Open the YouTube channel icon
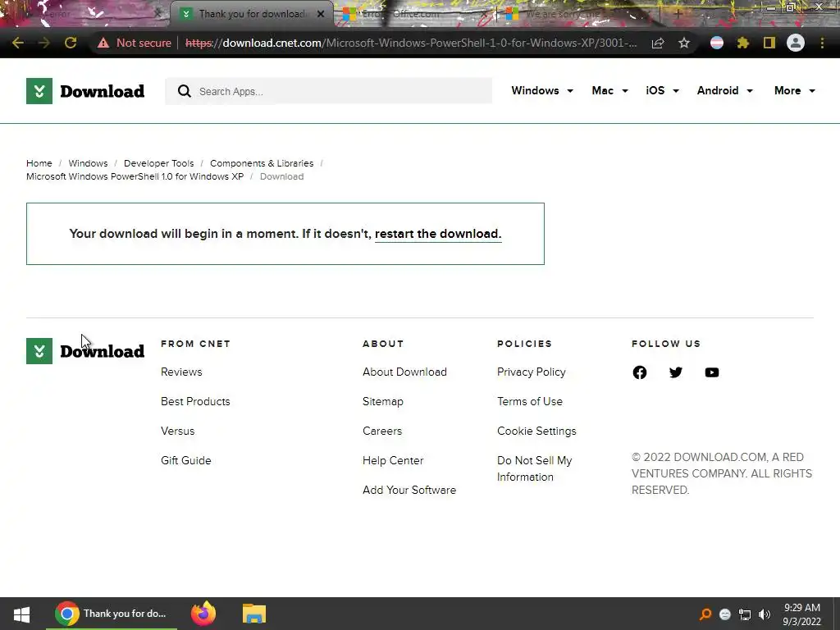Image resolution: width=840 pixels, height=630 pixels. [712, 372]
